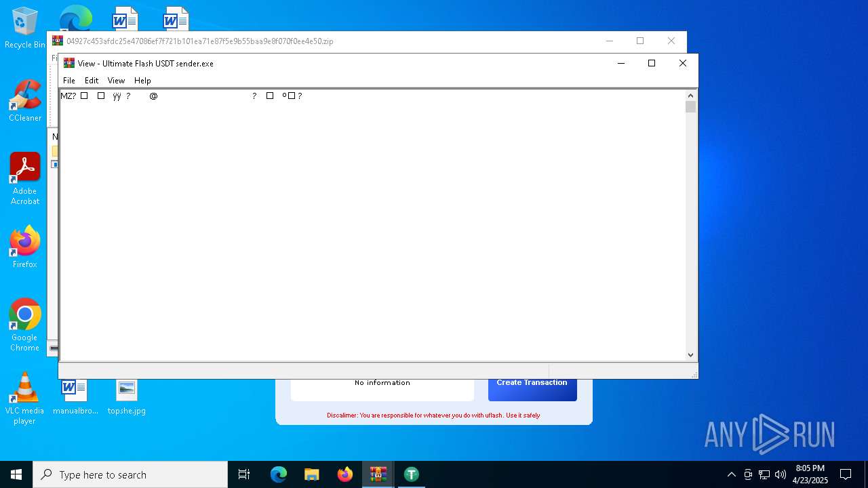Open the File menu in View window
This screenshot has height=488, width=868.
click(69, 80)
